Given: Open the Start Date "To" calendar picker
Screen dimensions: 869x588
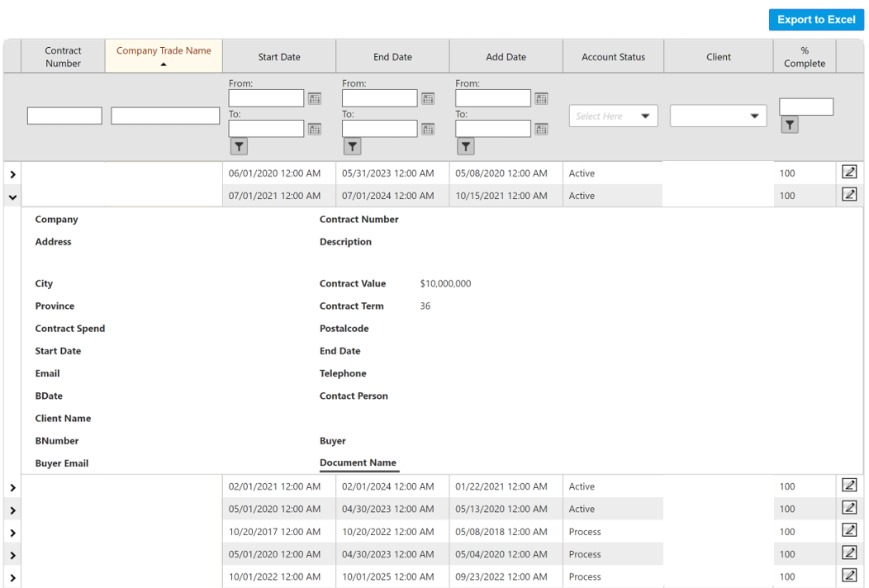Looking at the screenshot, I should click(314, 128).
